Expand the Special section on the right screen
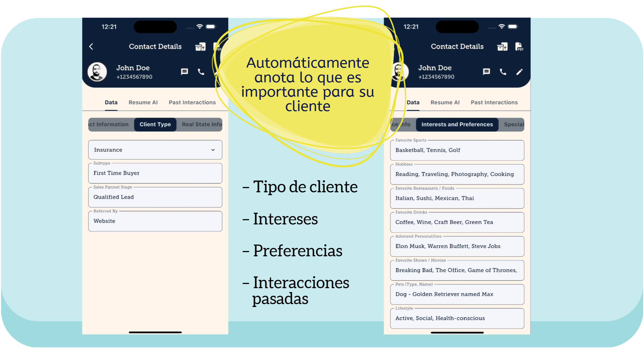The height and width of the screenshot is (348, 644). 514,124
